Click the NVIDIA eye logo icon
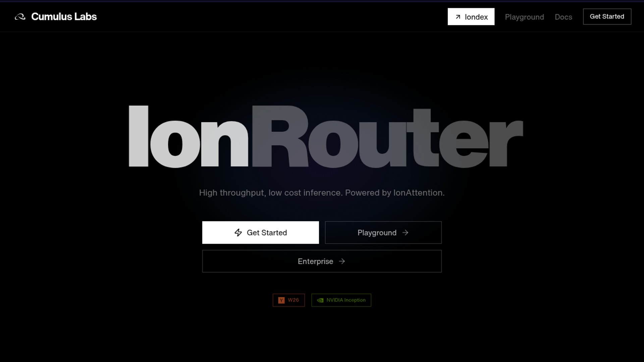644x362 pixels. (320, 300)
